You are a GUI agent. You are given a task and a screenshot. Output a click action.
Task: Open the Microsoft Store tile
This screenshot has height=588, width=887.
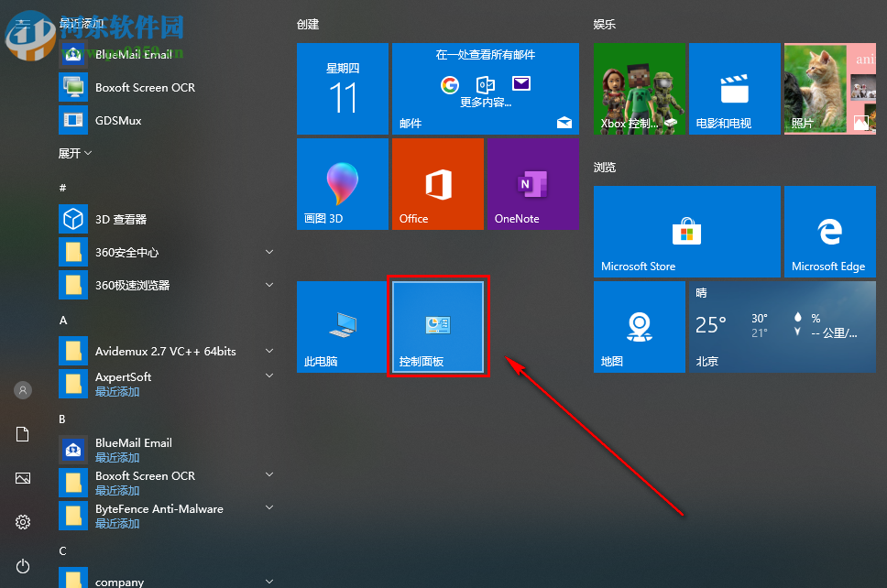tap(685, 232)
